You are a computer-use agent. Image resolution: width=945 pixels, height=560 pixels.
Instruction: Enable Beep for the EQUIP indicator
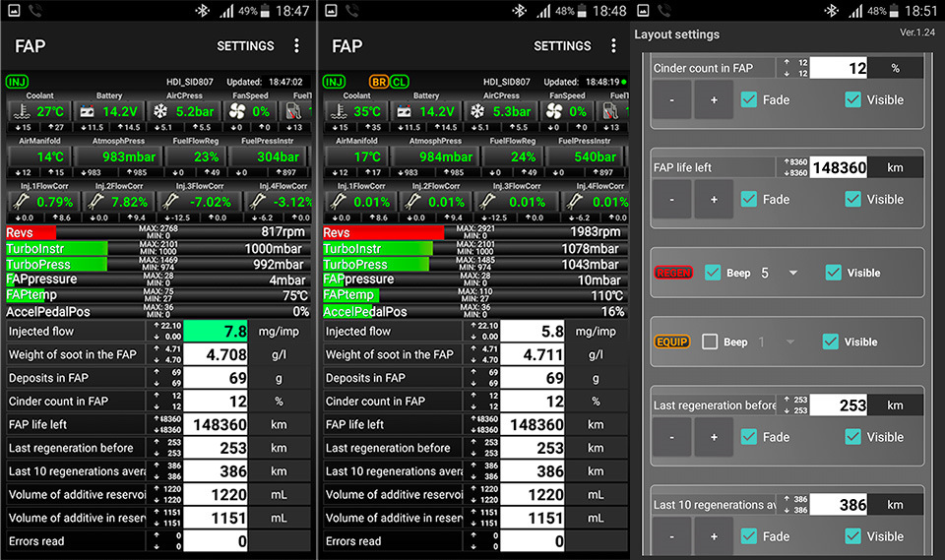[710, 342]
